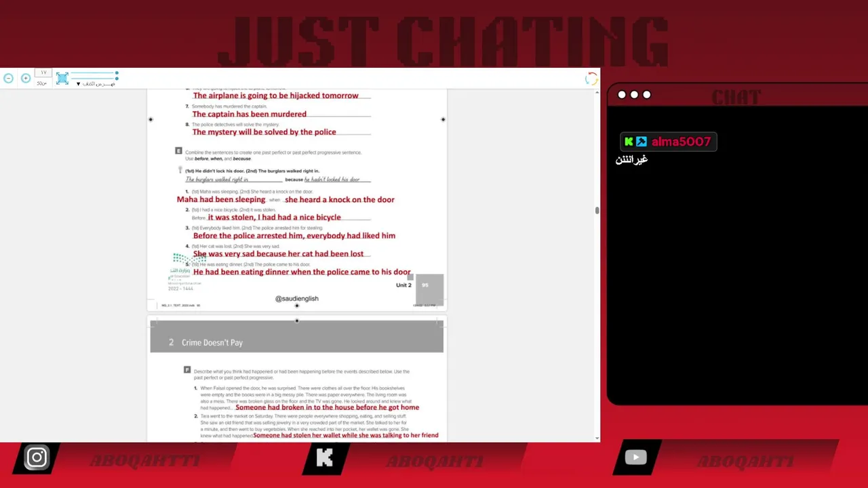Viewport: 868px width, 488px height.
Task: Click the example 'The burglars walked right in'
Action: click(x=217, y=180)
